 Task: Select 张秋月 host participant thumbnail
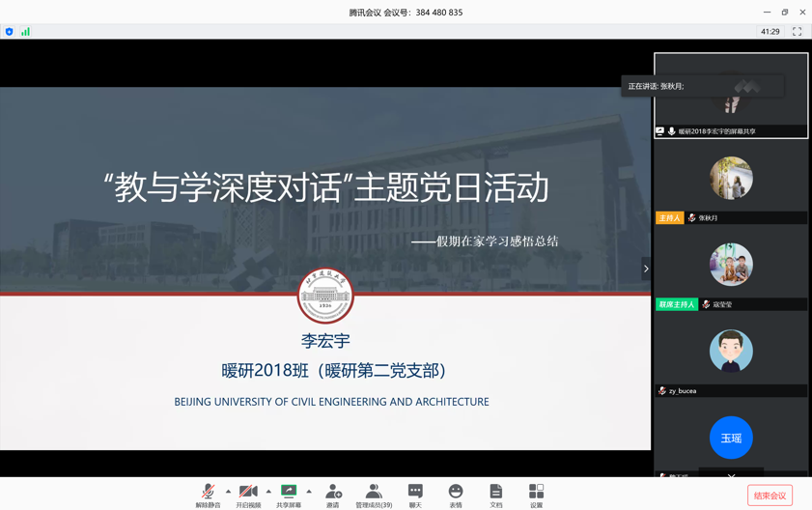click(731, 180)
